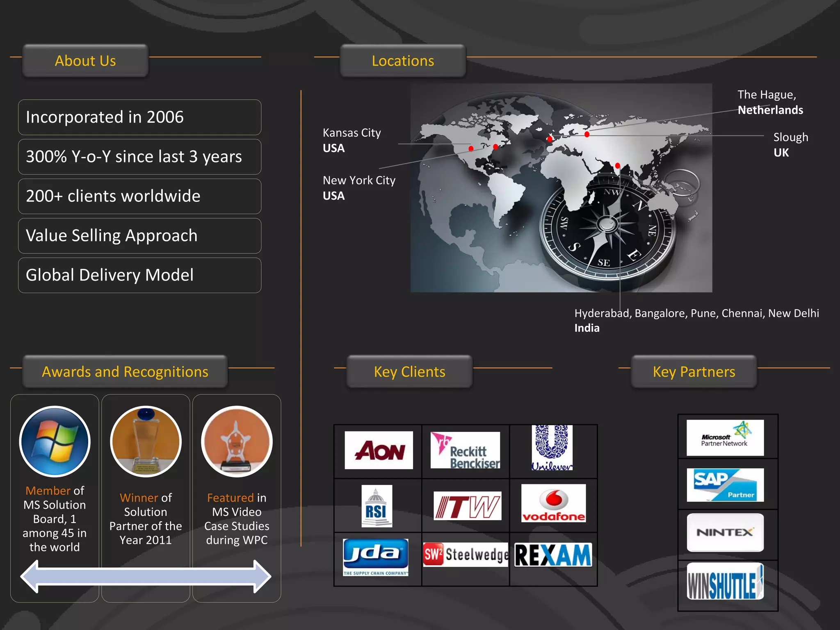Click the REXAM logo
The width and height of the screenshot is (840, 630).
[553, 555]
